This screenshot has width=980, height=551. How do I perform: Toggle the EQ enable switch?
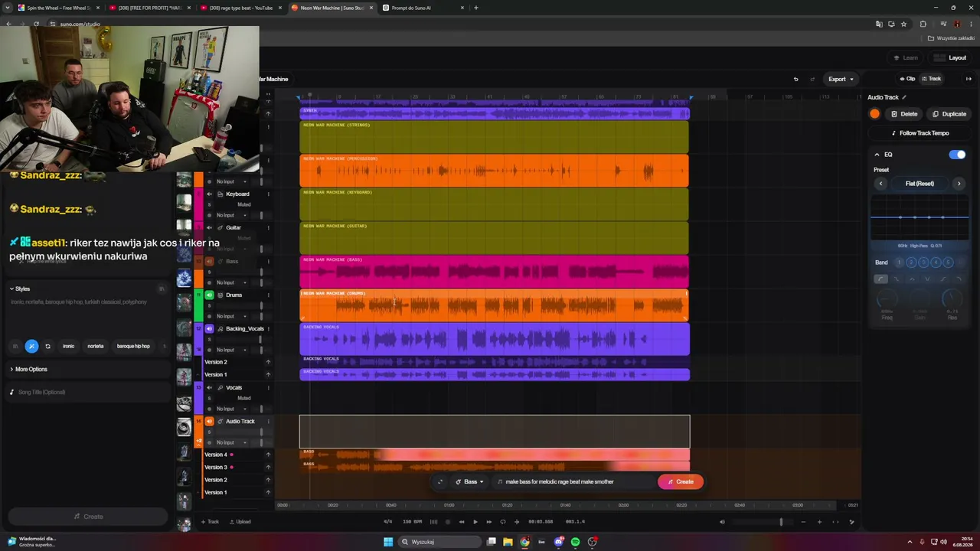click(957, 155)
